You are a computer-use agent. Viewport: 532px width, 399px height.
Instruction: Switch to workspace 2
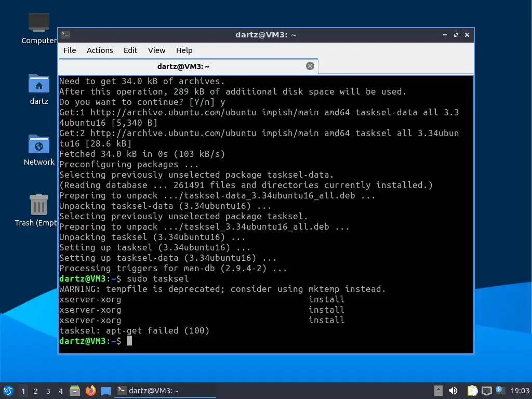pos(36,391)
